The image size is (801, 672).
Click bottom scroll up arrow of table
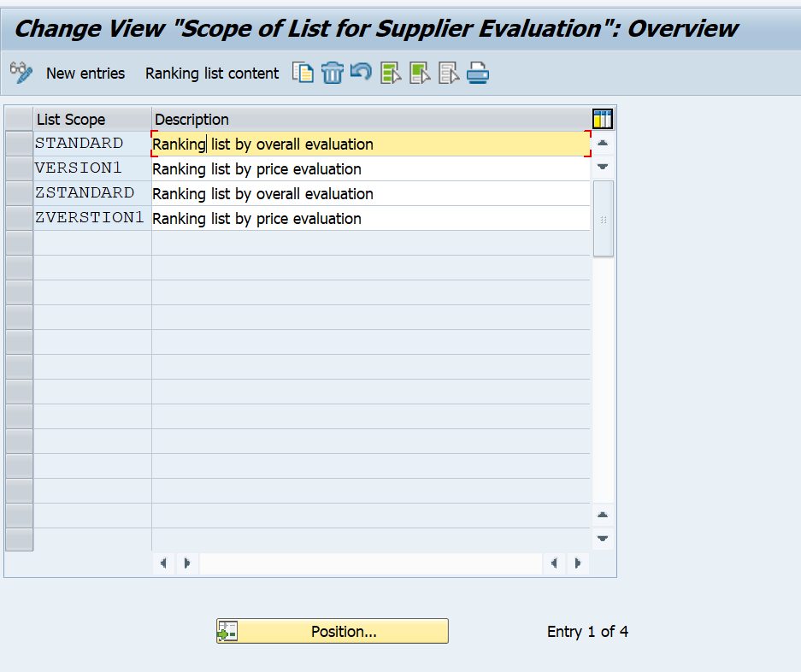603,515
